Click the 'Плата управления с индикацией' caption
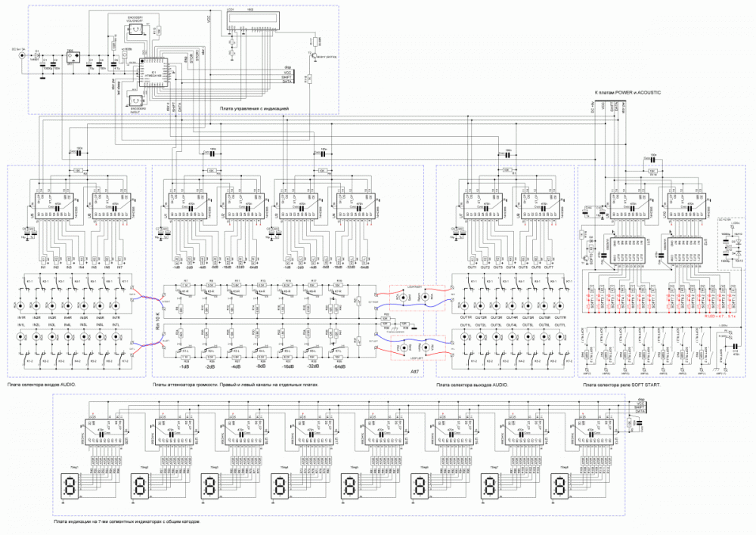 pyautogui.click(x=254, y=110)
